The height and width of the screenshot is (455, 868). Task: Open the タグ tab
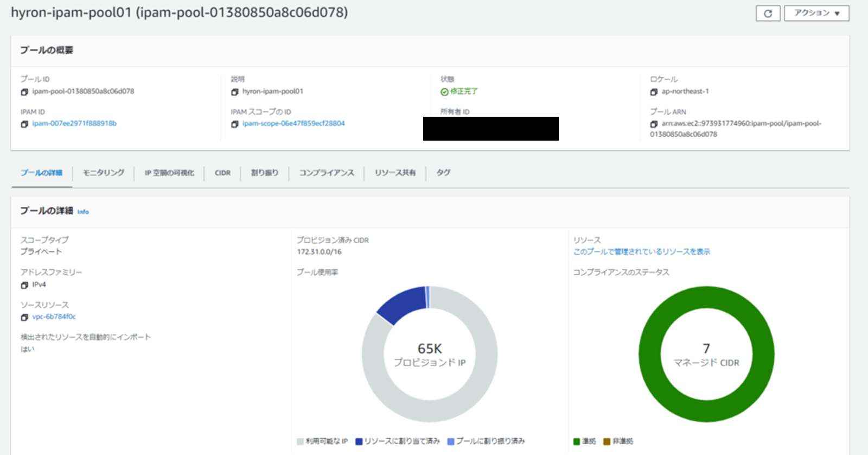coord(443,173)
